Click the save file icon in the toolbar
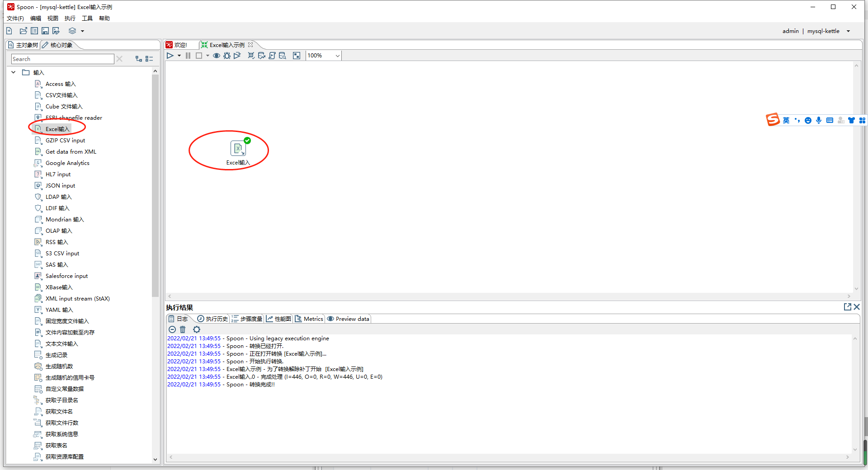Screen dimensions: 868x470 pyautogui.click(x=45, y=31)
